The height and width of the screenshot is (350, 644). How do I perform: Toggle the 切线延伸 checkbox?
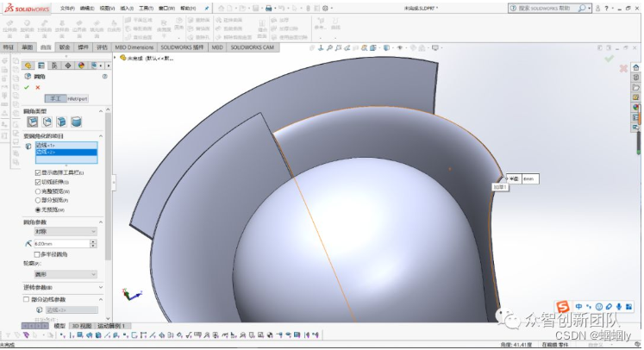click(37, 182)
